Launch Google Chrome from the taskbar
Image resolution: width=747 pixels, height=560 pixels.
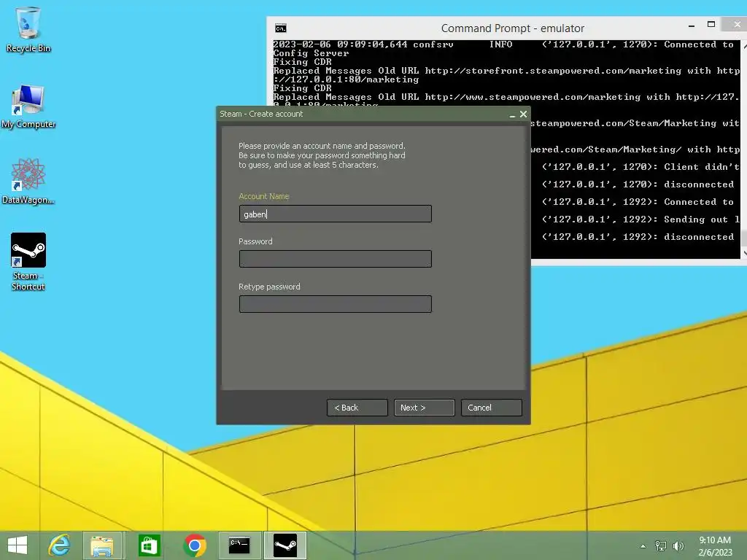tap(194, 545)
